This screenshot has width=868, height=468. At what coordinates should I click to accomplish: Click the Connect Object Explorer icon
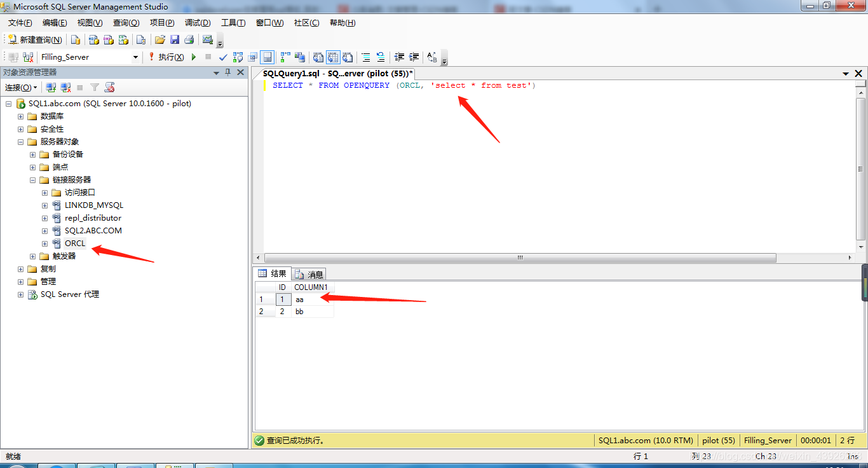coord(51,87)
